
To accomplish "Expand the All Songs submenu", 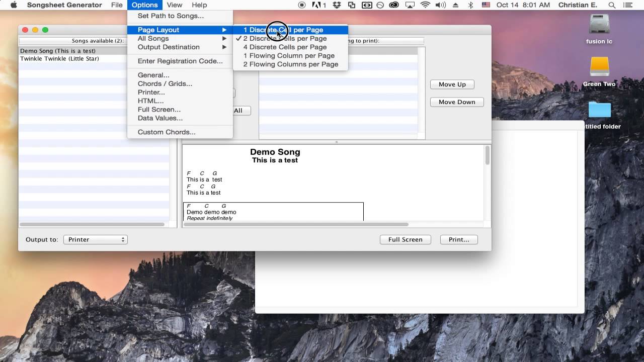I will pyautogui.click(x=180, y=39).
